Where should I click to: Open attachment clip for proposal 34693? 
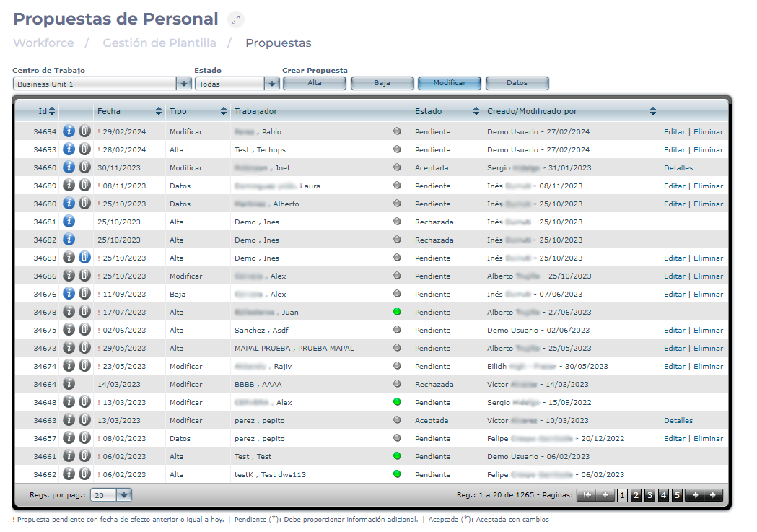point(84,149)
